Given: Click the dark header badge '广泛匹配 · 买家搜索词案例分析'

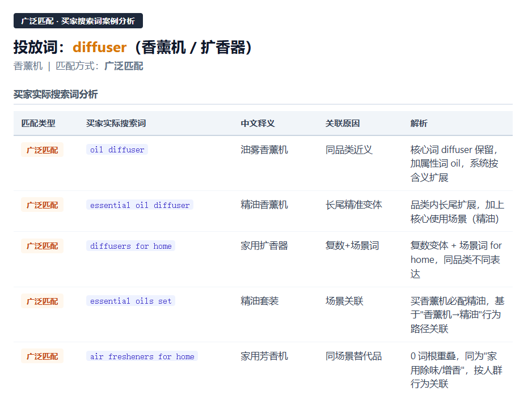Looking at the screenshot, I should (x=78, y=20).
